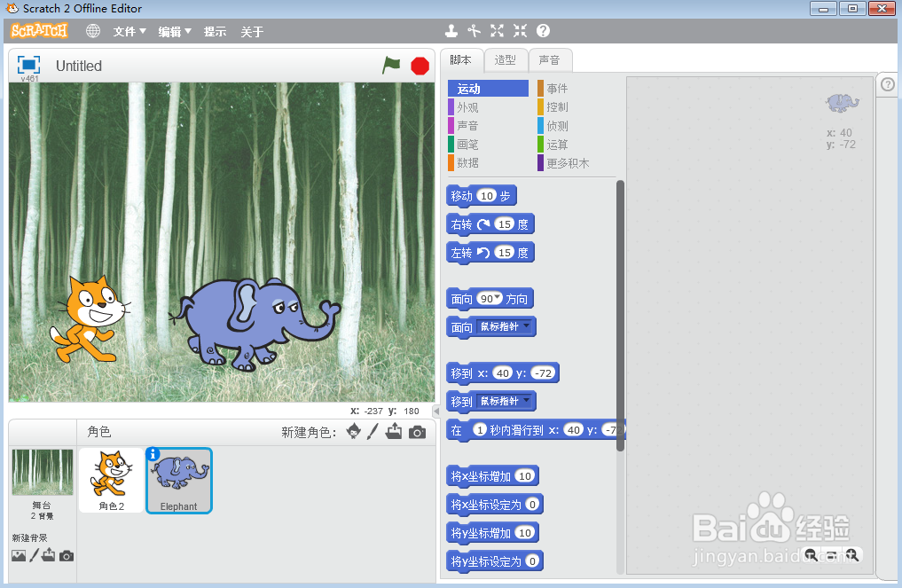
Task: Select the scissors delete tool
Action: tap(474, 31)
